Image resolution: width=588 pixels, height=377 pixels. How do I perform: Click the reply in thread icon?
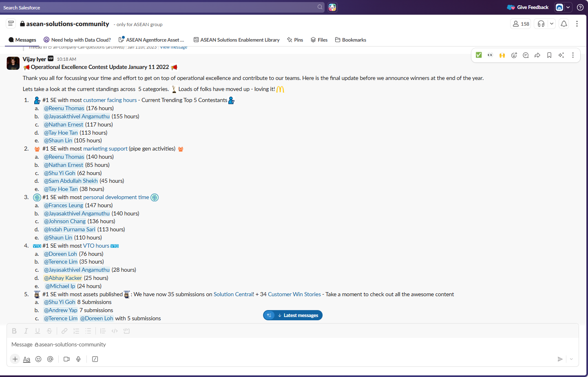pos(526,55)
